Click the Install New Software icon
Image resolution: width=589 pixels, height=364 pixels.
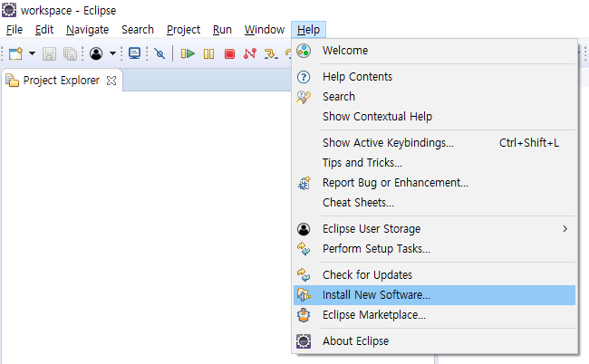[304, 295]
